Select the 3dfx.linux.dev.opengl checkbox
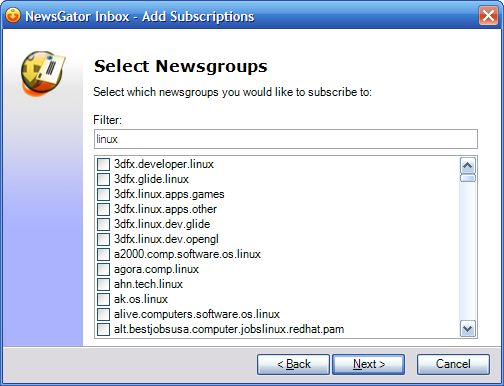This screenshot has width=504, height=386. (x=103, y=239)
